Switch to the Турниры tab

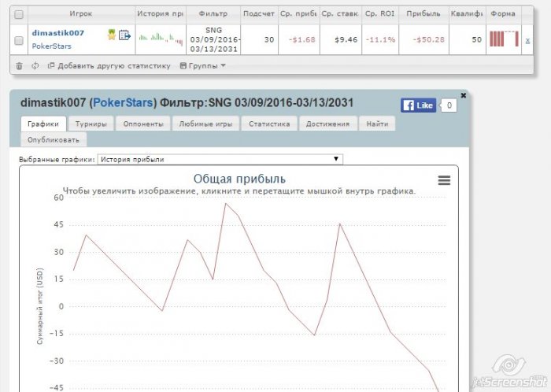tap(91, 124)
